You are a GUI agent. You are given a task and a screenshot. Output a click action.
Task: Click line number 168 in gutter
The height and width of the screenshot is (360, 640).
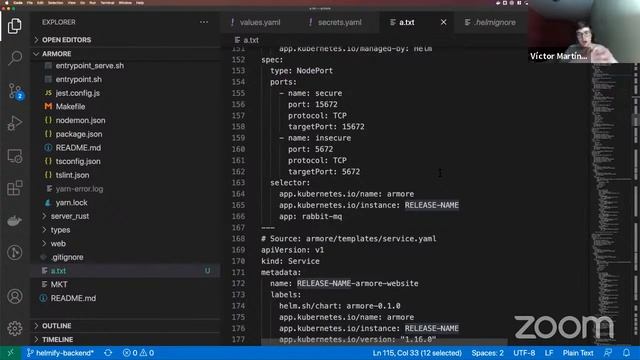(238, 238)
